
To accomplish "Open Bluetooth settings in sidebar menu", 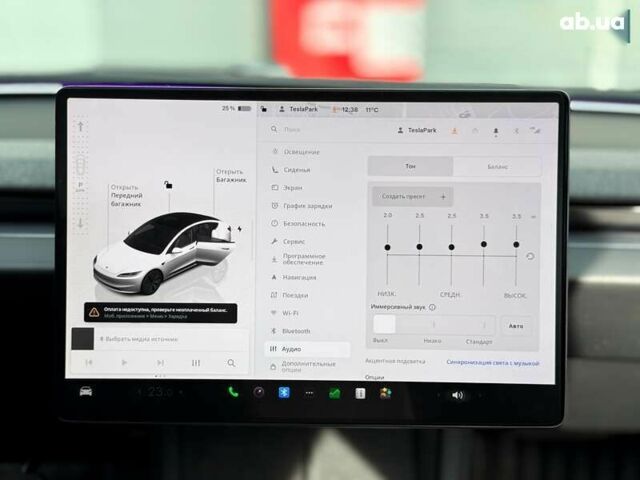I will (x=296, y=331).
